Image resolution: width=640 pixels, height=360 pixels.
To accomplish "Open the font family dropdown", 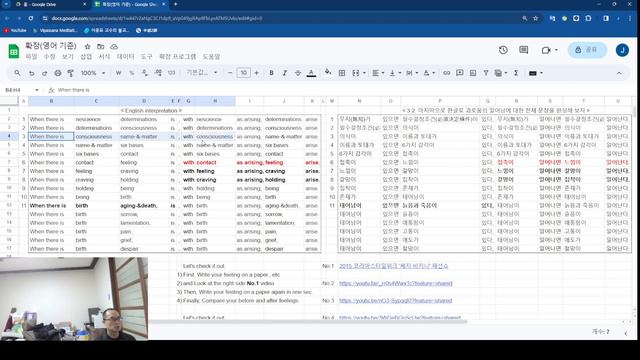I will click(202, 73).
